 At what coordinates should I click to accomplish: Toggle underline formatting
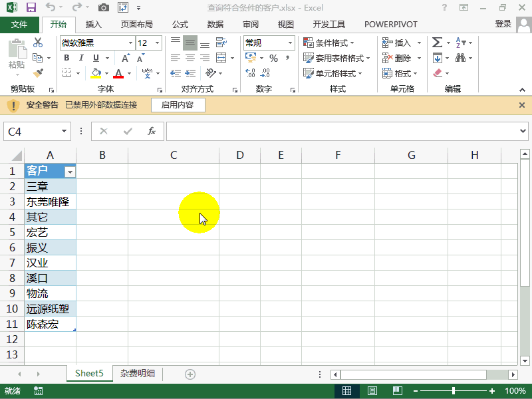(x=96, y=58)
